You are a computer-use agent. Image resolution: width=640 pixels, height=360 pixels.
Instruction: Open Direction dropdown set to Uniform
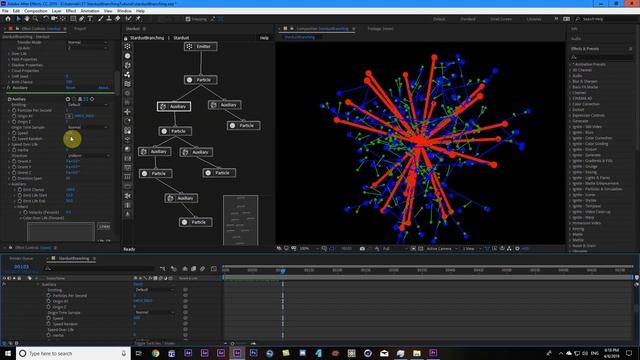[87, 156]
